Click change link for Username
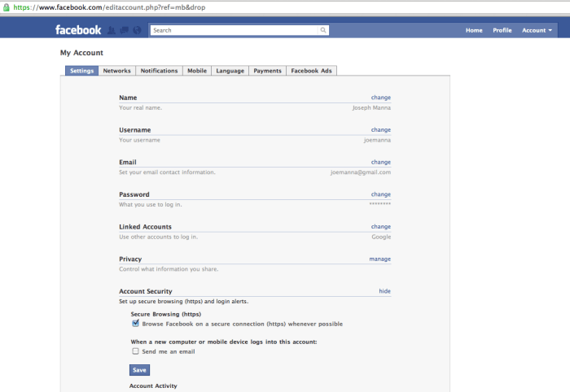 click(x=380, y=130)
